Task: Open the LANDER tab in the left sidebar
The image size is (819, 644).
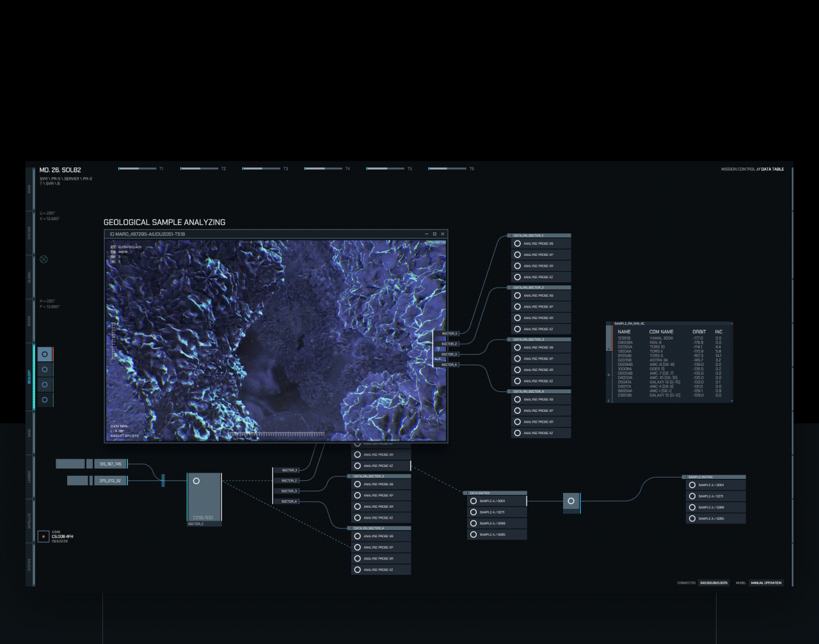Action: pos(29,476)
